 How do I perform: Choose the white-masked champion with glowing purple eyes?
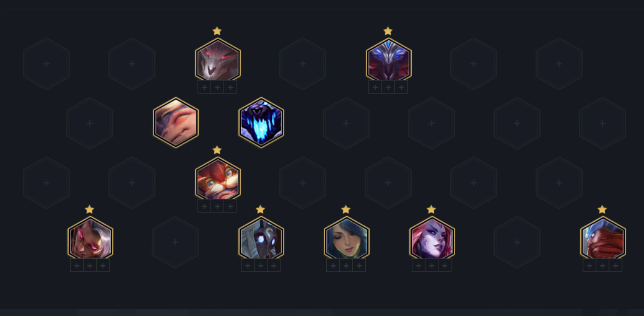261,239
